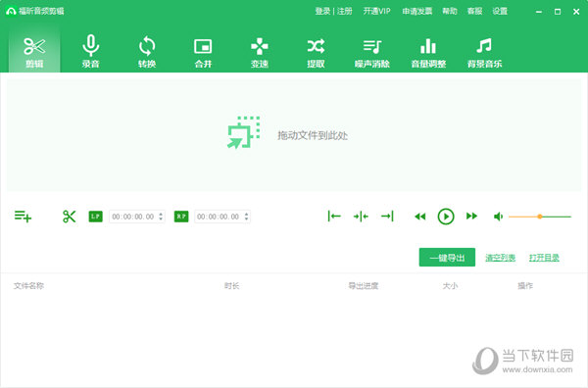Adjust the volume slider handle
The width and height of the screenshot is (588, 388).
pos(540,217)
